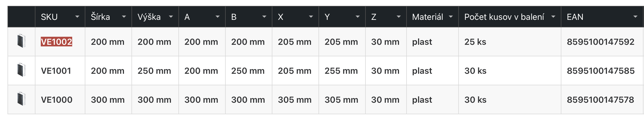
Task: Open the SKU column dropdown arrow
Action: (x=77, y=17)
